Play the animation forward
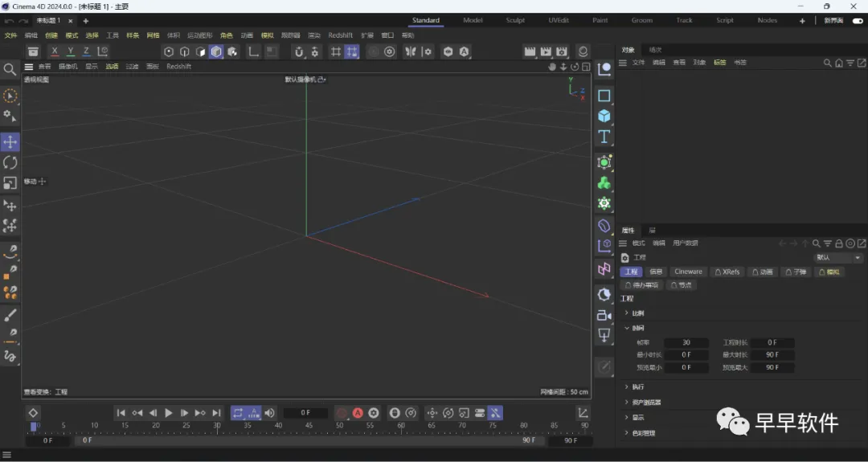 click(169, 413)
